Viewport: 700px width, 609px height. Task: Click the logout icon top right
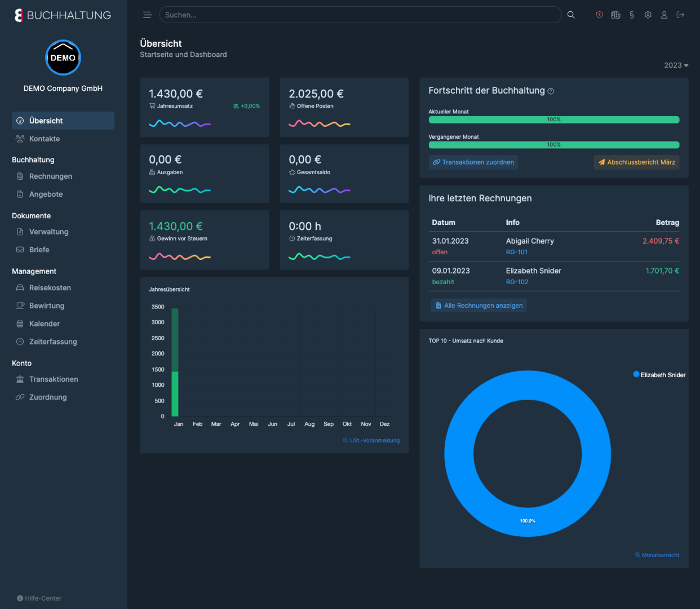click(x=680, y=15)
